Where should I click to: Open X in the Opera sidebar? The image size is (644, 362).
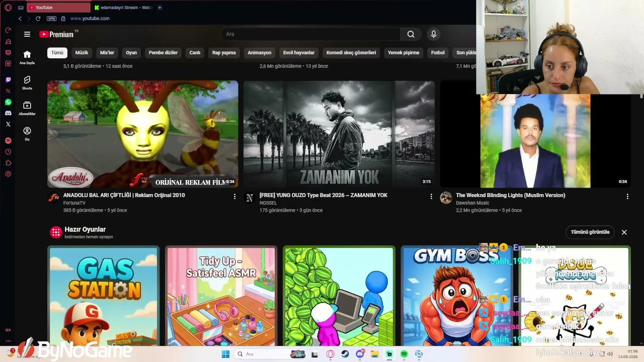pyautogui.click(x=8, y=124)
